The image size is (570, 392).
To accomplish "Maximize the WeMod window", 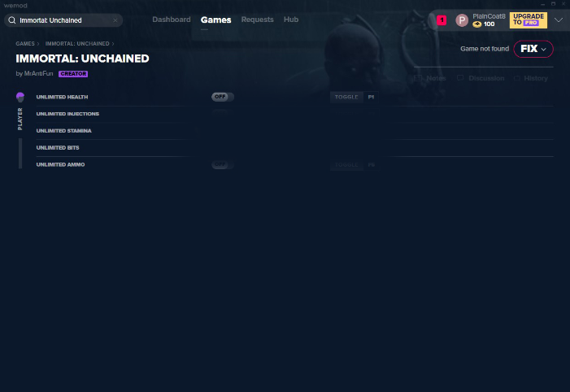I will pos(553,4).
